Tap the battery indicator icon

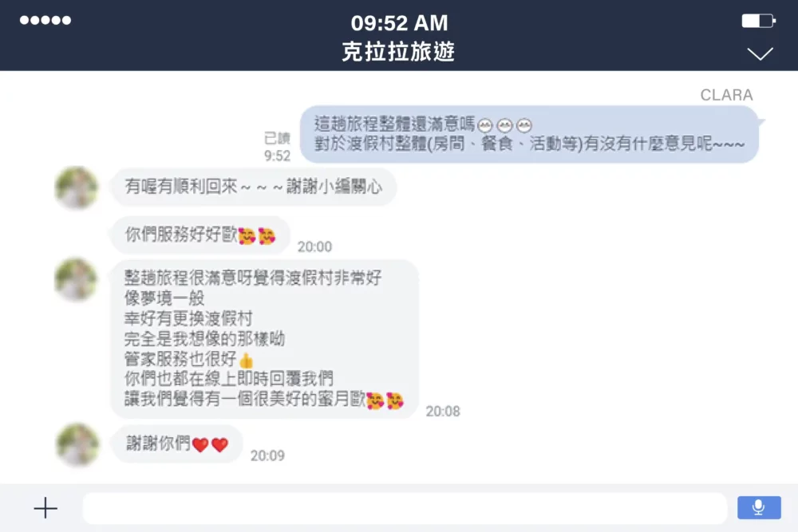coord(758,21)
